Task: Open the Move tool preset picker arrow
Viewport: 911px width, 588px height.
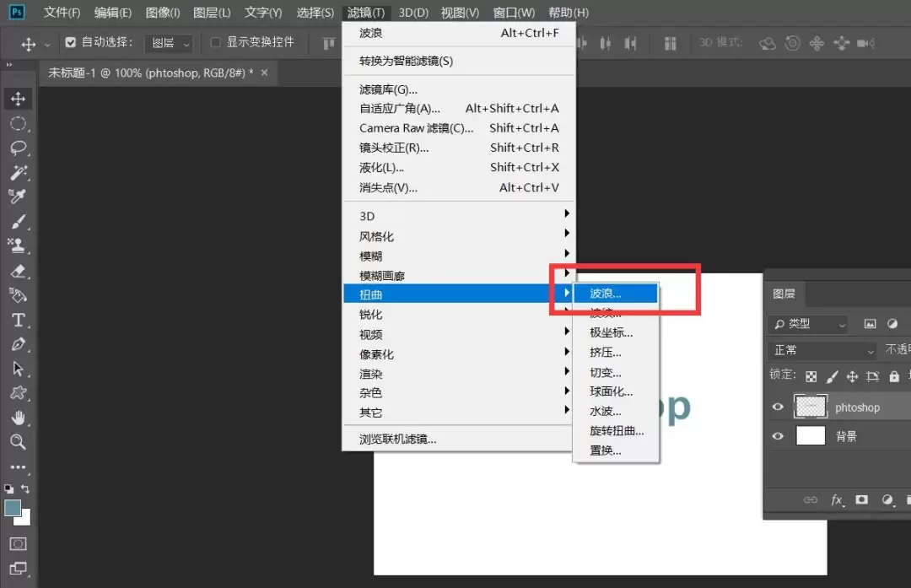Action: coord(47,44)
